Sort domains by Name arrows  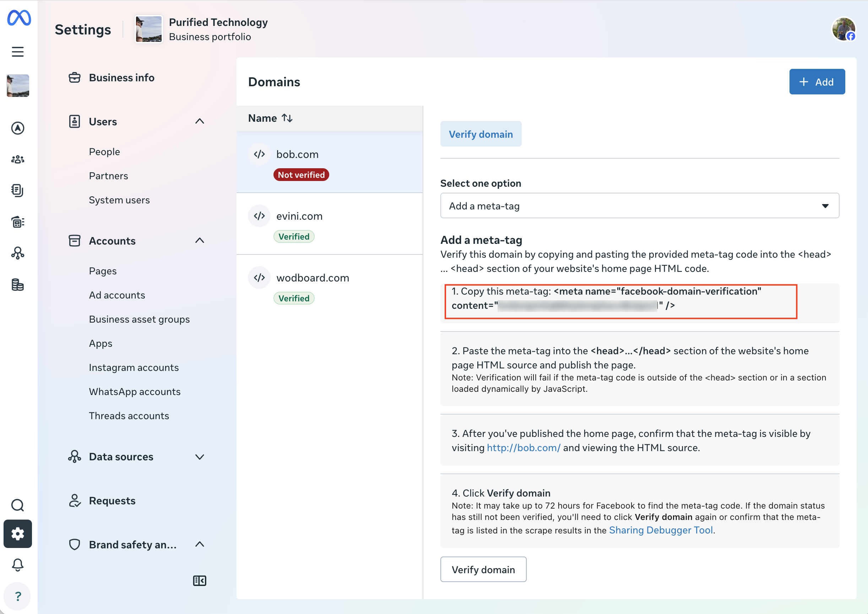[287, 118]
